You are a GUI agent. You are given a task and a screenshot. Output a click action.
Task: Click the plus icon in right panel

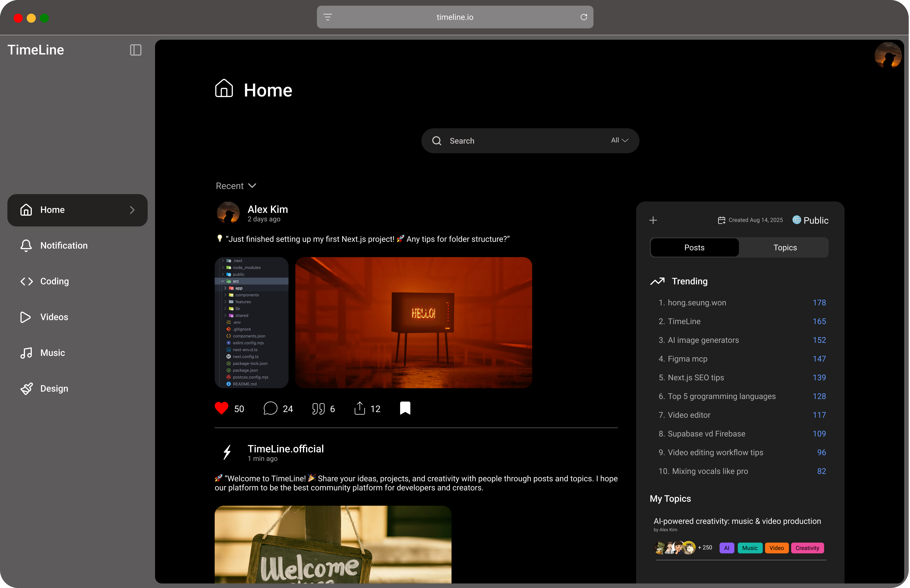click(x=653, y=220)
